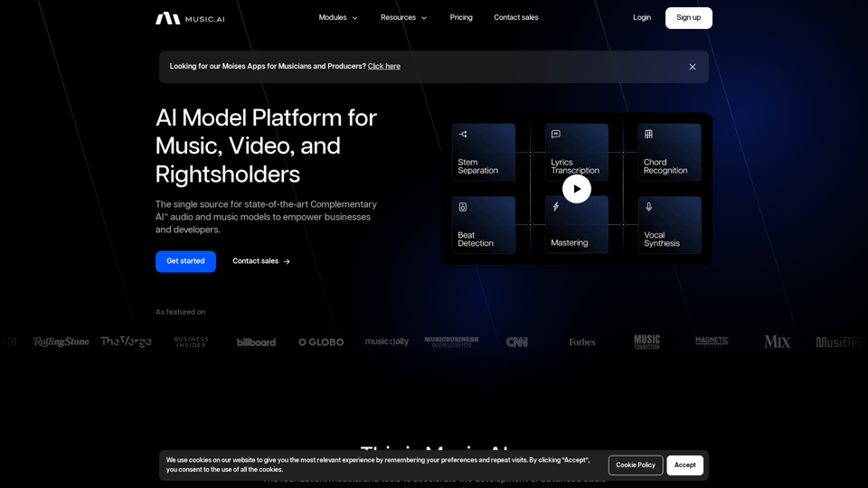The width and height of the screenshot is (868, 488).
Task: Open the Cookie Policy
Action: pyautogui.click(x=636, y=465)
